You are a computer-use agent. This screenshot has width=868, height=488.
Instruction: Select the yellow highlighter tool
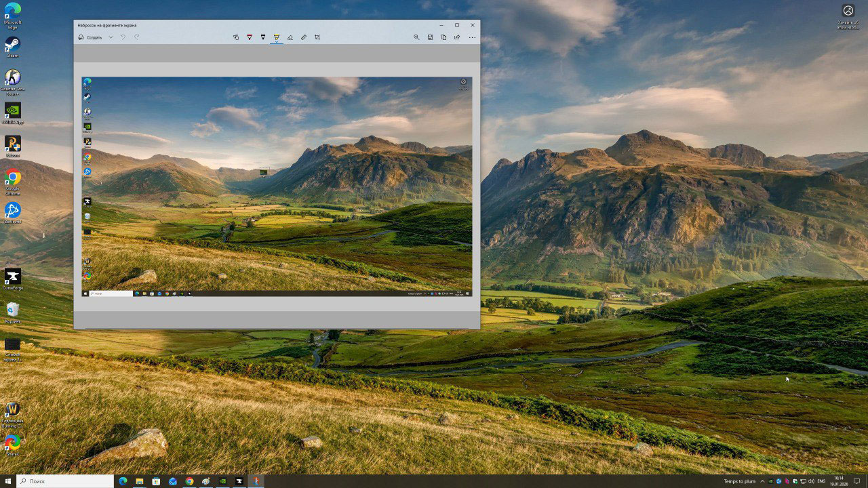point(277,37)
